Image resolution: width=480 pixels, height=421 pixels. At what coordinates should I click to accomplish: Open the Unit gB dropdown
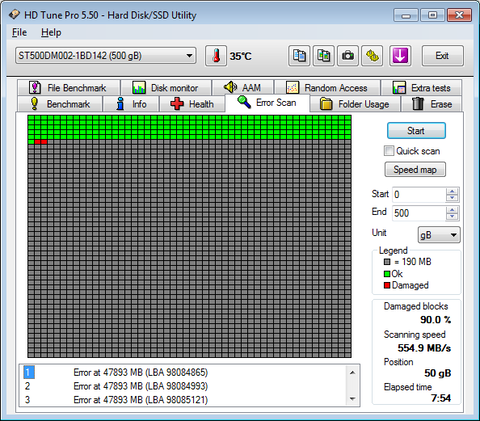pyautogui.click(x=439, y=235)
